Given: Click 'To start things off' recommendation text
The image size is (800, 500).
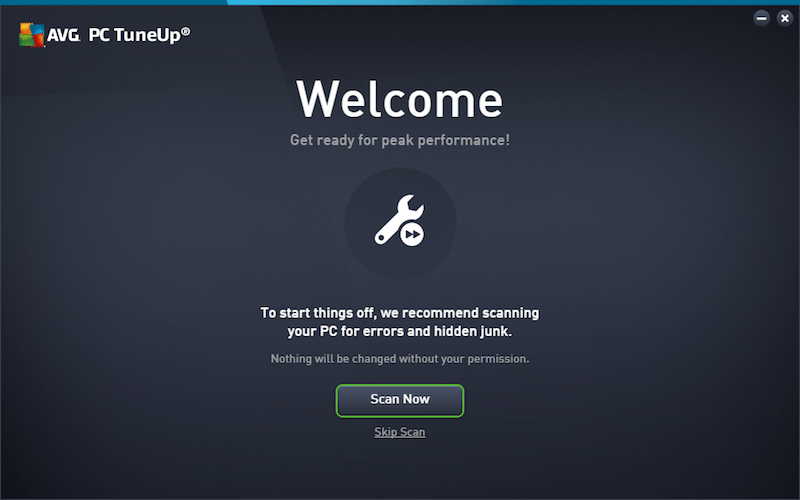Looking at the screenshot, I should click(x=399, y=322).
